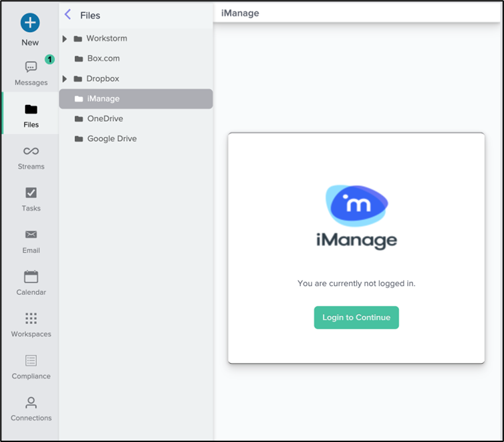The width and height of the screenshot is (504, 442).
Task: Open the Messages chat bubble icon
Action: coord(31,67)
